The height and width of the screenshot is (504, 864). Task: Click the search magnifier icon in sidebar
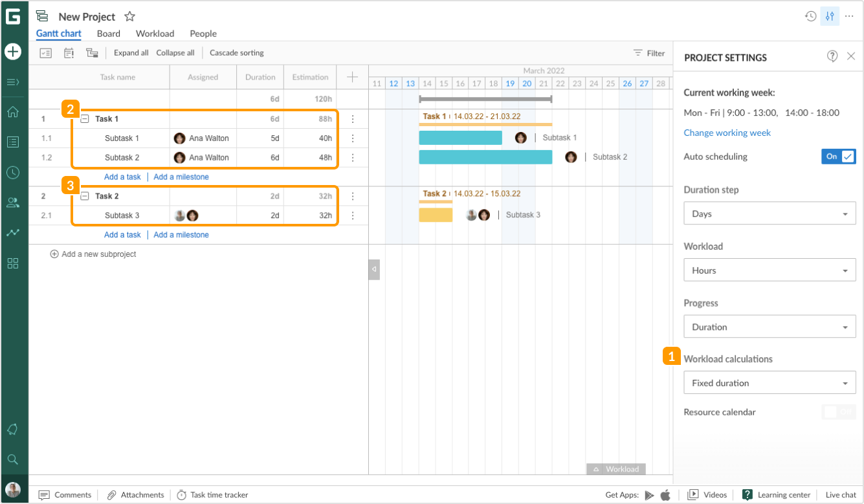pos(13,459)
